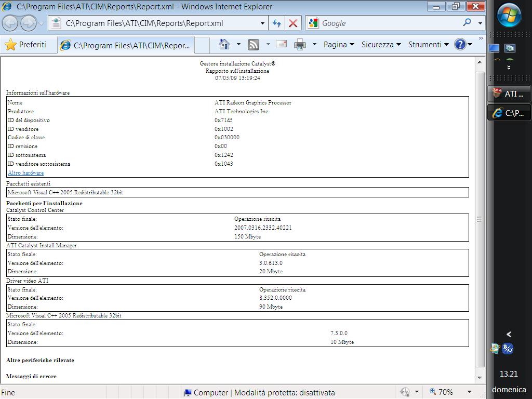Open the Home button dropdown arrow

[x=238, y=45]
